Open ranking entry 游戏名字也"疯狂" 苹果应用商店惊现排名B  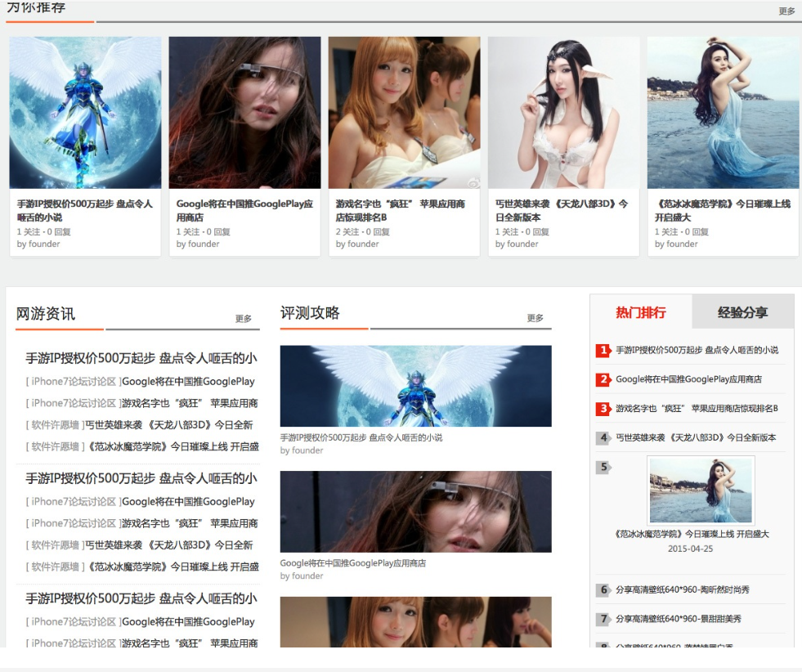coord(697,409)
